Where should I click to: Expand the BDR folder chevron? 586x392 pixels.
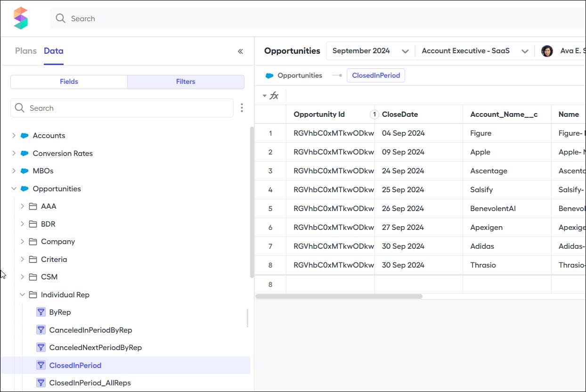point(22,224)
